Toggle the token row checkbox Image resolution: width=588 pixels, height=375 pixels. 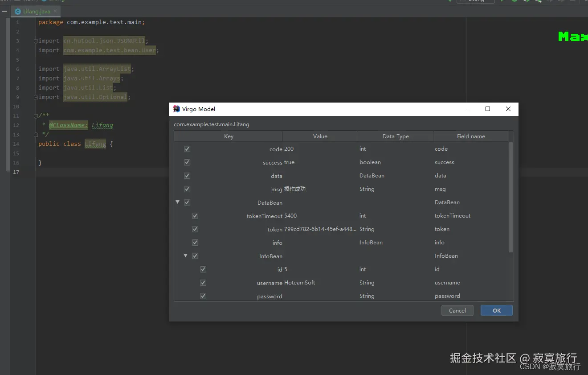[195, 229]
